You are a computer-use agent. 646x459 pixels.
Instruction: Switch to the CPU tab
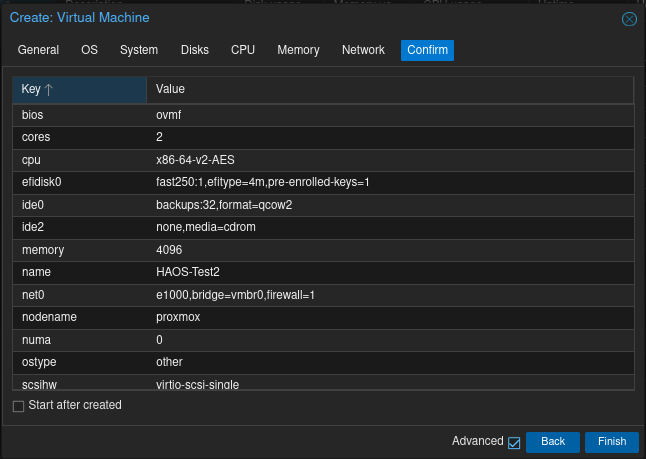coord(243,50)
